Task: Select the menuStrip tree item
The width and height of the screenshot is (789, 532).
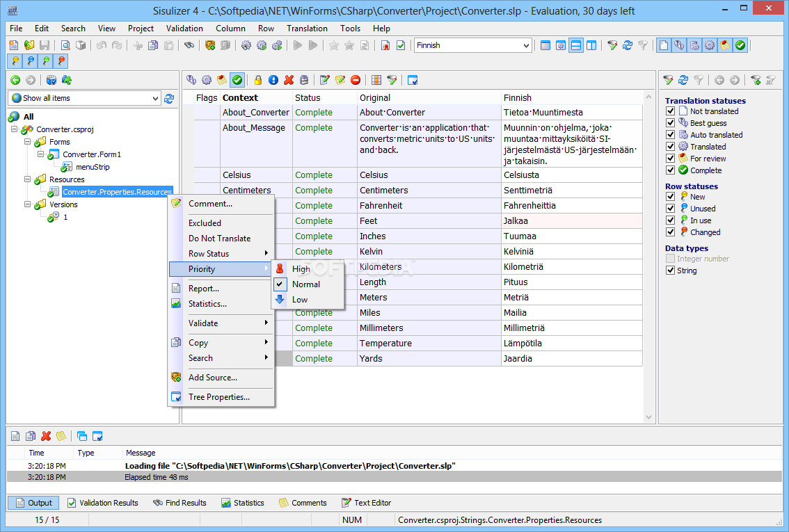Action: pyautogui.click(x=93, y=167)
